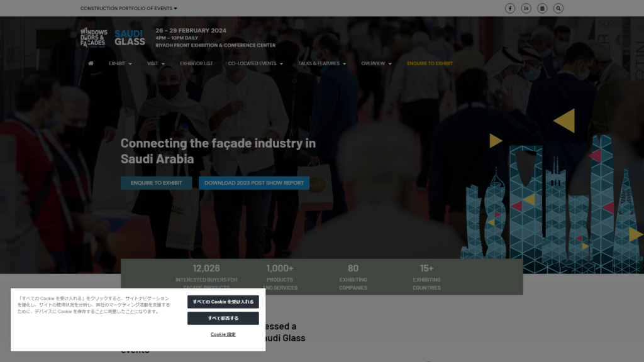This screenshot has width=644, height=362.
Task: Click the "12,026" interested buyers figure
Action: coord(206,268)
